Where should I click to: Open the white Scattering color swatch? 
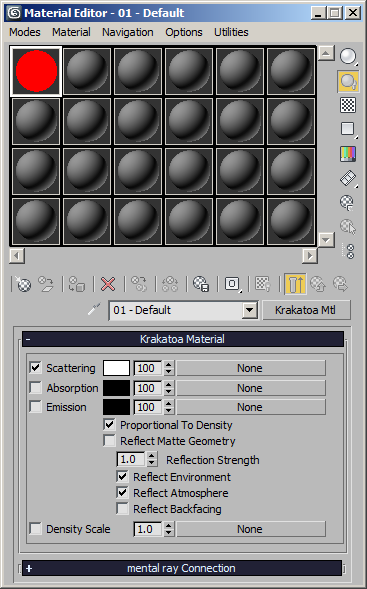coord(116,368)
